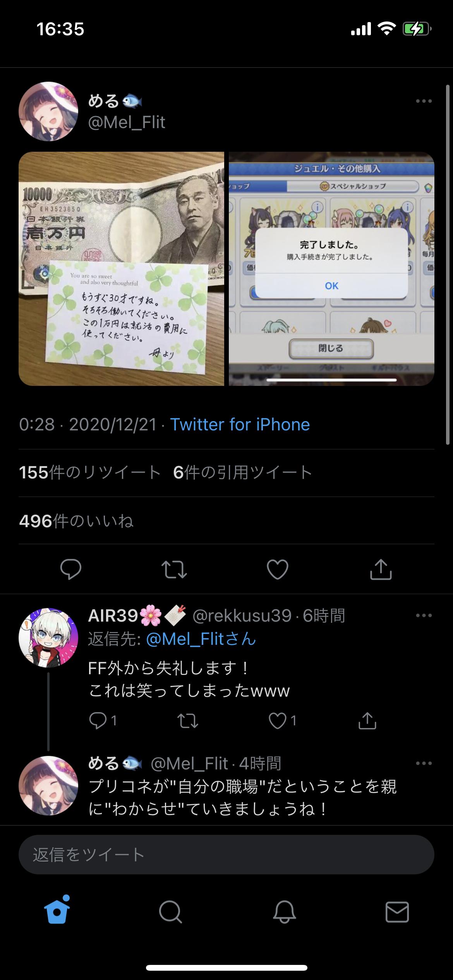453x980 pixels.
Task: Open Messages envelope tab
Action: (397, 912)
